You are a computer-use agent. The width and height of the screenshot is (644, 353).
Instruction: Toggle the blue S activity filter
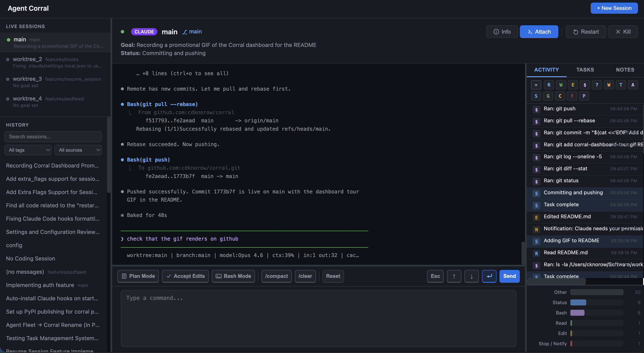click(536, 96)
